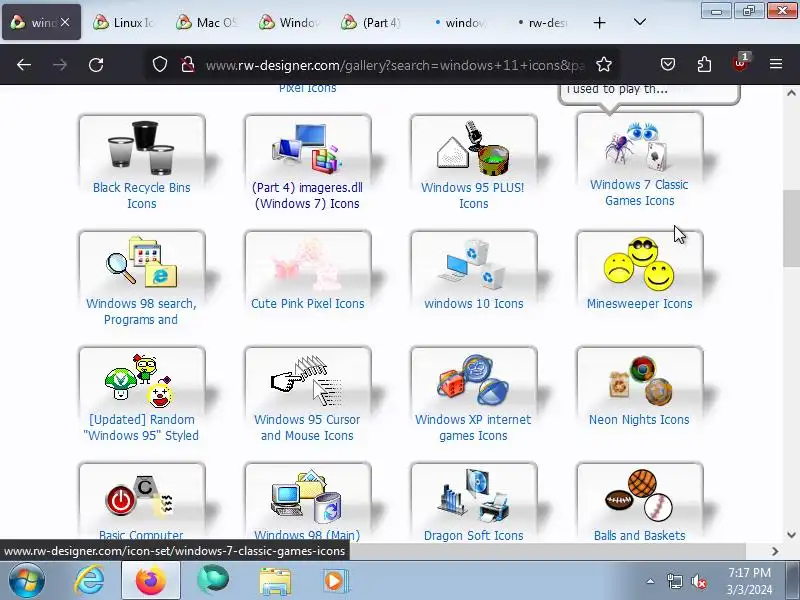Follow the windows 10 Icons text link
800x600 pixels.
pyautogui.click(x=473, y=304)
